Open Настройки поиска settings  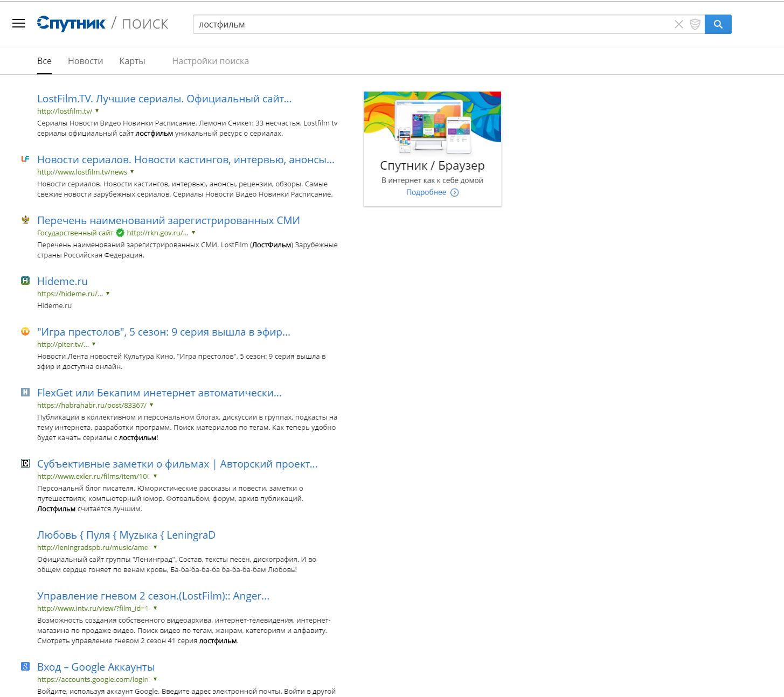210,61
